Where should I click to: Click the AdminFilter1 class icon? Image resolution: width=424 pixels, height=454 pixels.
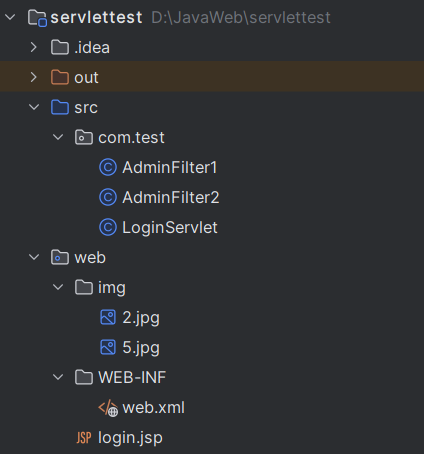108,167
